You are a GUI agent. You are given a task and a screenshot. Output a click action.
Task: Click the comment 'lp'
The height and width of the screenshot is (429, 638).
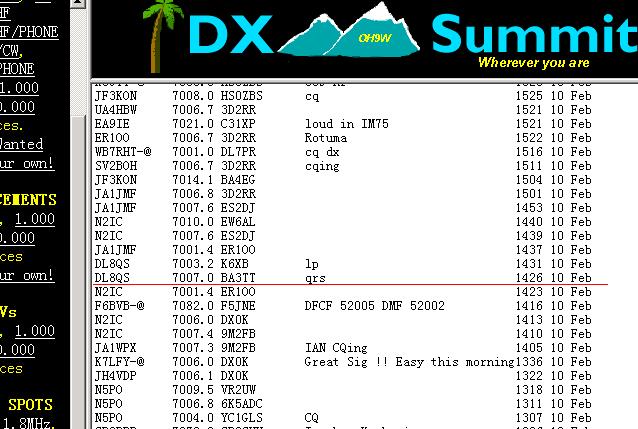pyautogui.click(x=312, y=264)
